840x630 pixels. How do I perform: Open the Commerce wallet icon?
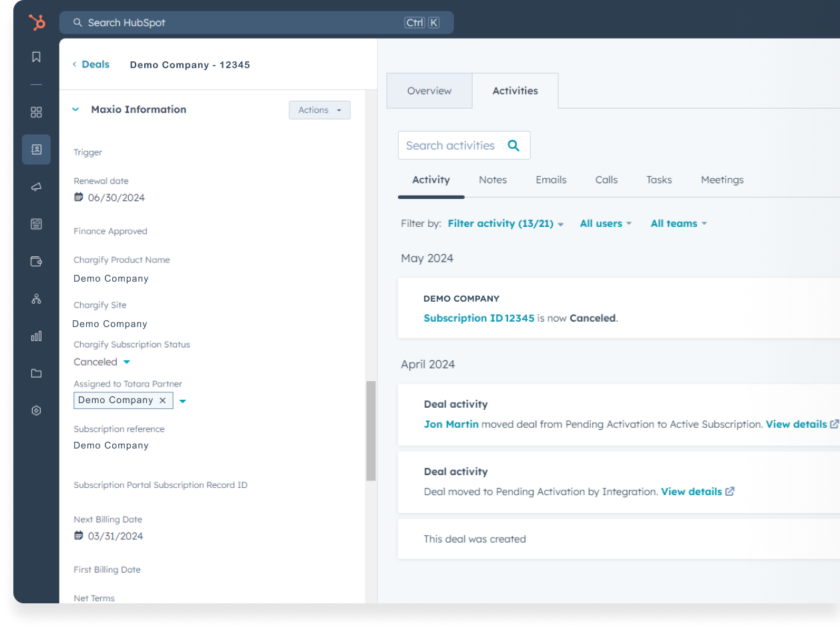[37, 262]
